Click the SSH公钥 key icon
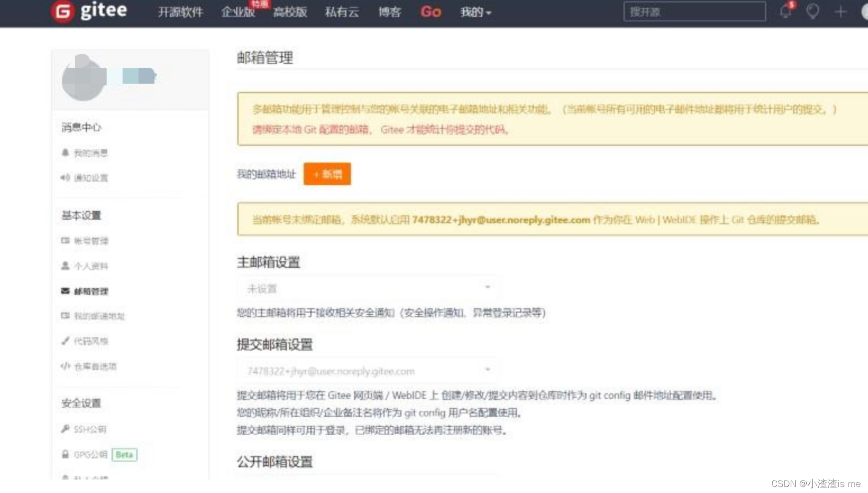 [x=65, y=429]
